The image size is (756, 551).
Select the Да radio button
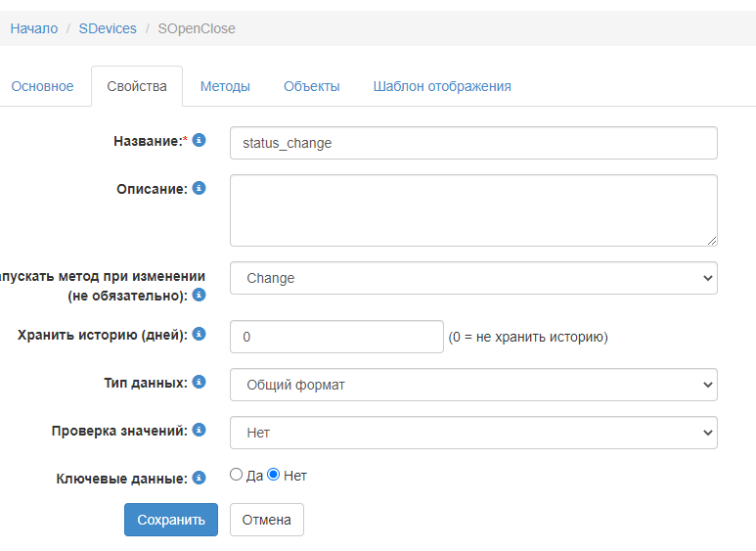pos(236,475)
